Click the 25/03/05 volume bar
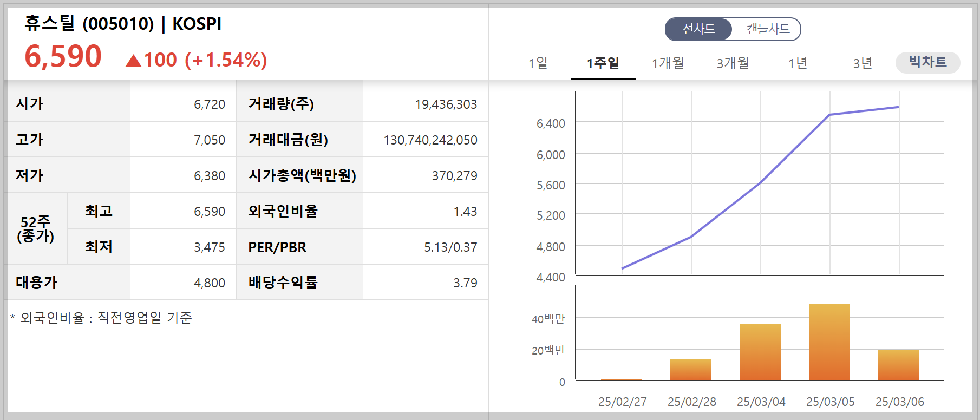The image size is (980, 420). coord(829,342)
